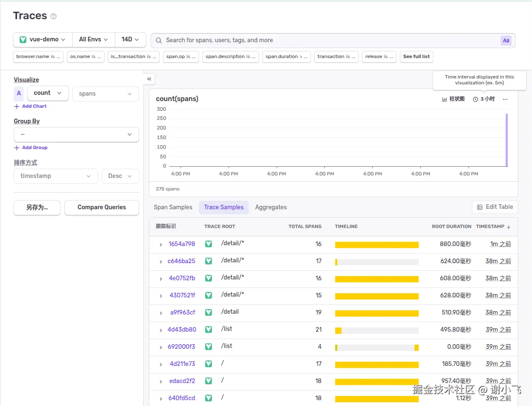Open the All Envs environment dropdown

coord(93,40)
